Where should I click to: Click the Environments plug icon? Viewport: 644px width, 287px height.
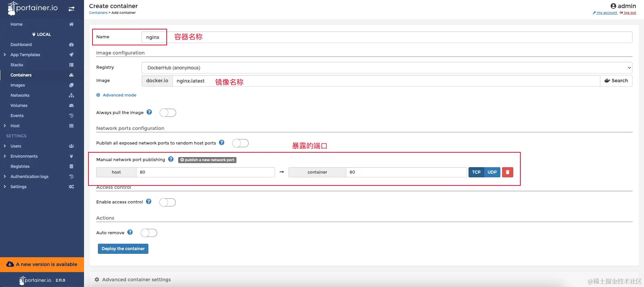71,156
